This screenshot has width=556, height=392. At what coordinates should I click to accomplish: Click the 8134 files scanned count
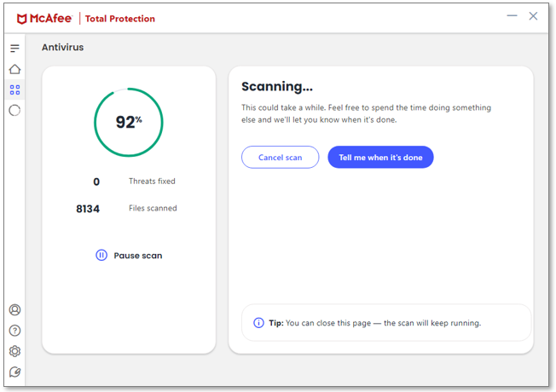pyautogui.click(x=88, y=209)
